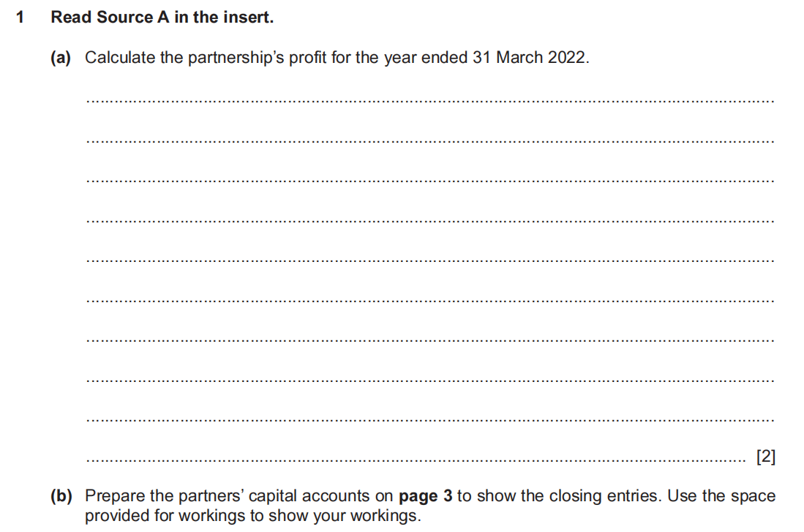Click the [2] marks indicator

766,457
